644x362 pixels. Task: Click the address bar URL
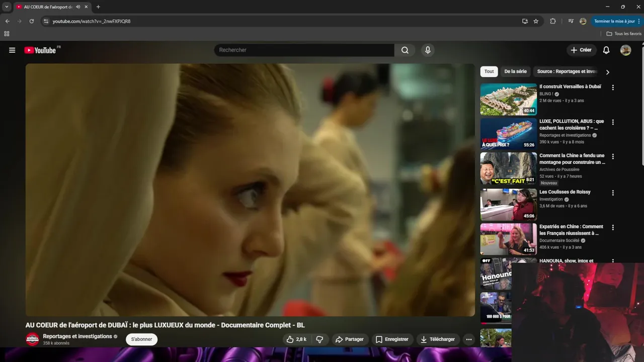click(x=91, y=21)
